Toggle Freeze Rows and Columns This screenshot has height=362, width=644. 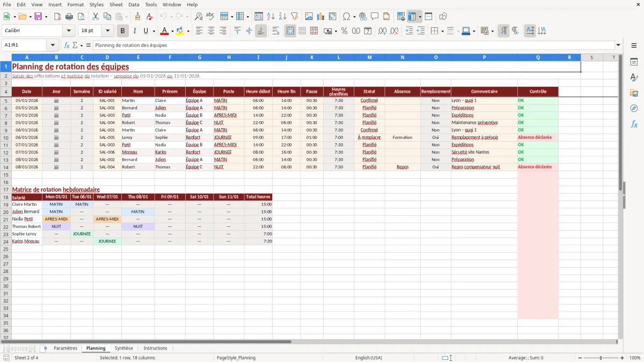tap(412, 17)
